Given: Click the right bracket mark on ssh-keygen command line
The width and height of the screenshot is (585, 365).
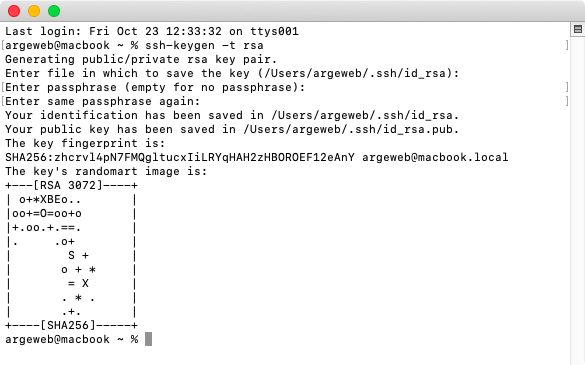Looking at the screenshot, I should tap(567, 46).
